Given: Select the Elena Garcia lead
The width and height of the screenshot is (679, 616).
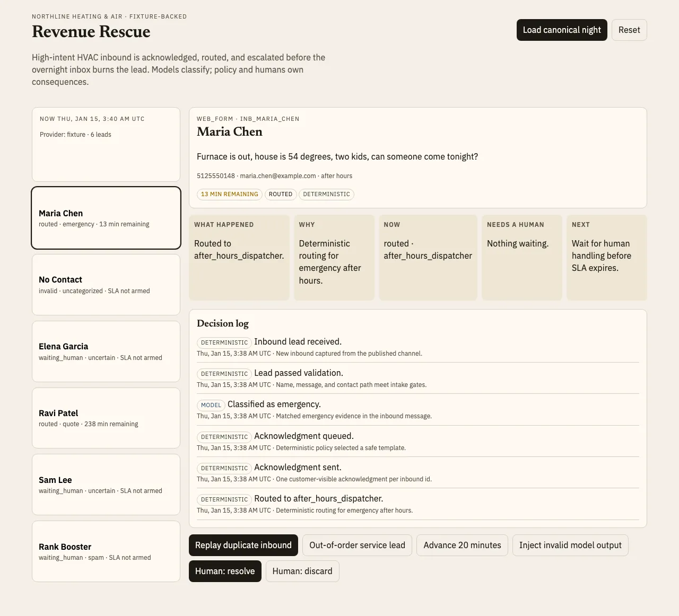Looking at the screenshot, I should tap(106, 351).
